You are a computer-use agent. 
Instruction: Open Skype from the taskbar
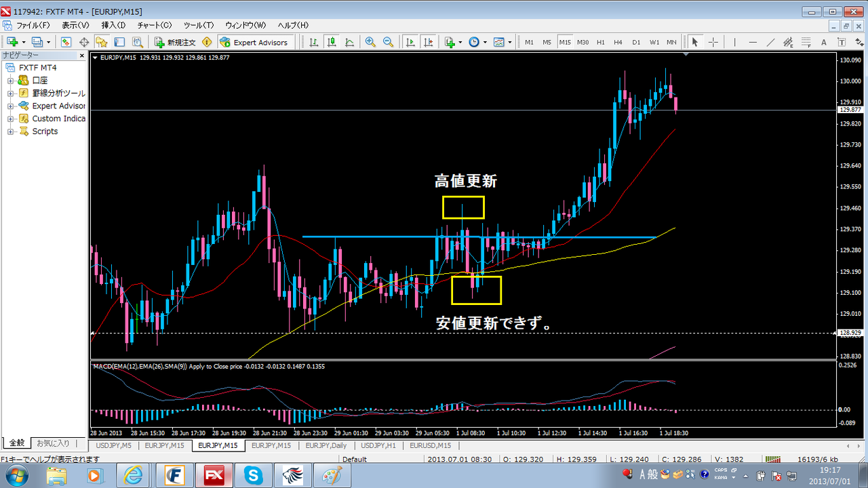pyautogui.click(x=254, y=475)
